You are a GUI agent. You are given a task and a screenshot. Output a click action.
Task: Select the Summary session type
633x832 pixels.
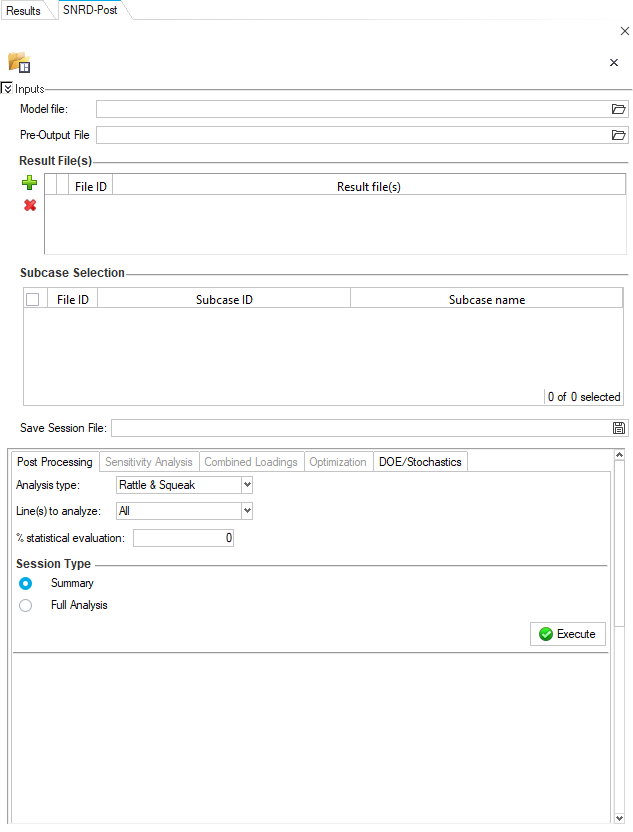pyautogui.click(x=26, y=583)
